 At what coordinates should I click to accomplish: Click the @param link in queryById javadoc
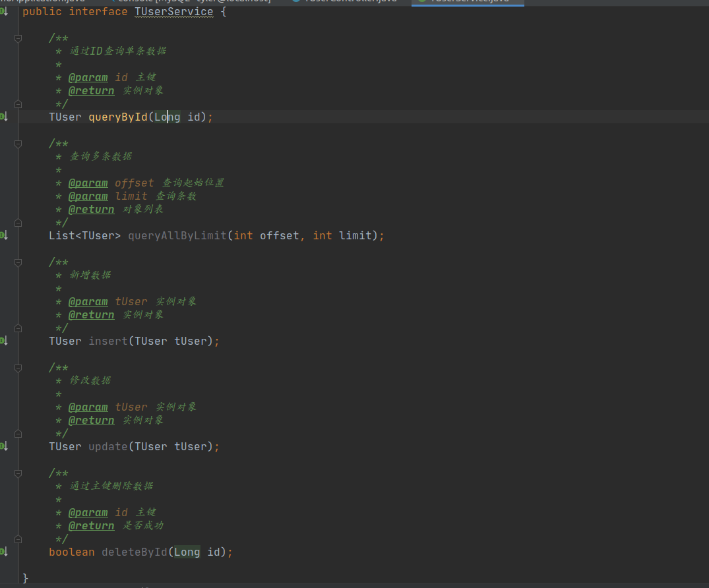pyautogui.click(x=88, y=77)
